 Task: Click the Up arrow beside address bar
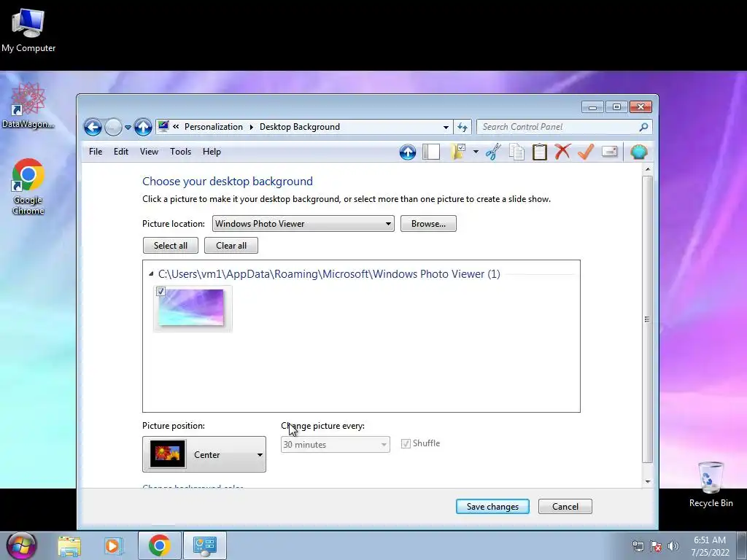pos(143,127)
